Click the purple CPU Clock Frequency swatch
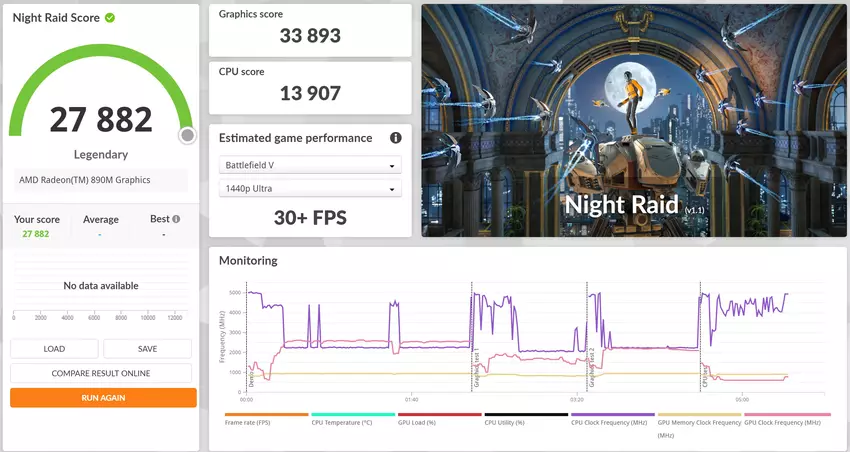The image size is (850, 452). point(612,414)
